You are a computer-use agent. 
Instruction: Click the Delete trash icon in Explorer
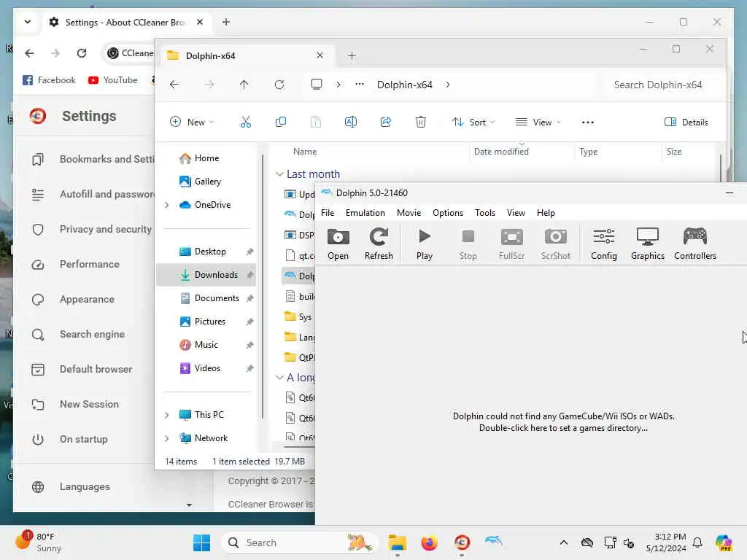tap(421, 122)
